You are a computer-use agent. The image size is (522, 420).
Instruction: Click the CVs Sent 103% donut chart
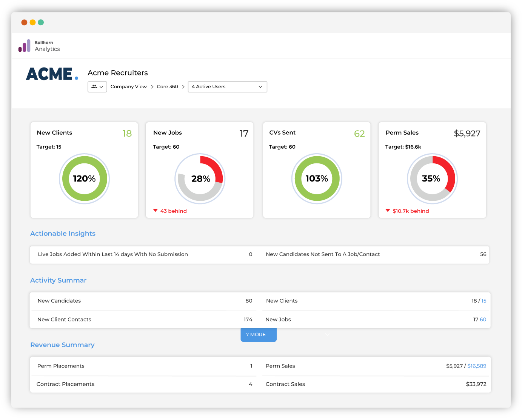pyautogui.click(x=317, y=179)
